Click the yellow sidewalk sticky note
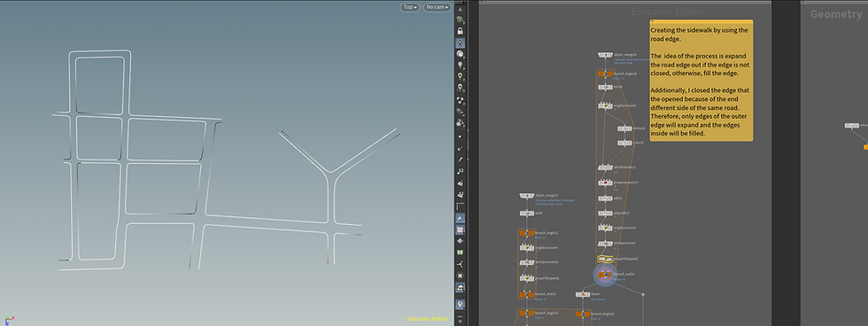 click(x=701, y=81)
